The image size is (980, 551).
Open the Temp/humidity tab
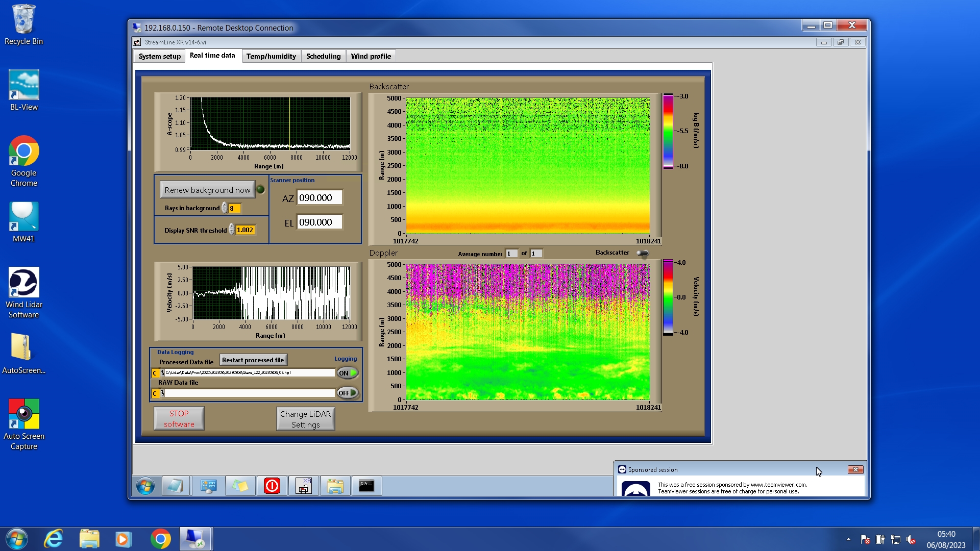(271, 56)
